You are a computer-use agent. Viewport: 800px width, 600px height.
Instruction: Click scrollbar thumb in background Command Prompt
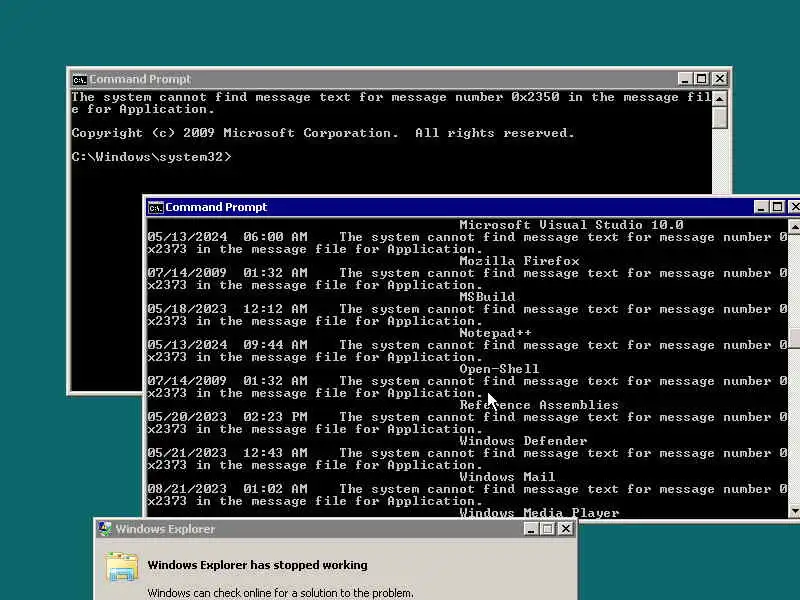[x=719, y=117]
